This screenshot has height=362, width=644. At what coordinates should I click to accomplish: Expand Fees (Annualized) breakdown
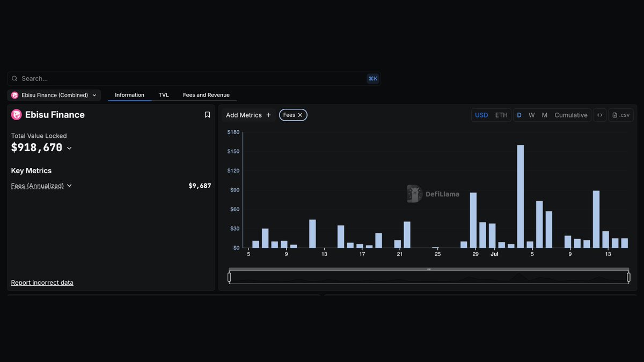point(69,186)
